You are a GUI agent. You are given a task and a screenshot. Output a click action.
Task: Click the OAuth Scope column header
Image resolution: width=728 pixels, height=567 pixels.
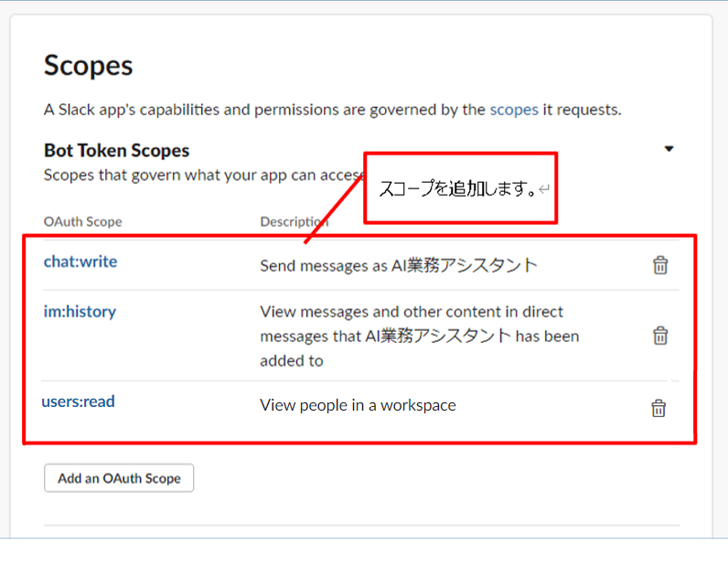82,221
